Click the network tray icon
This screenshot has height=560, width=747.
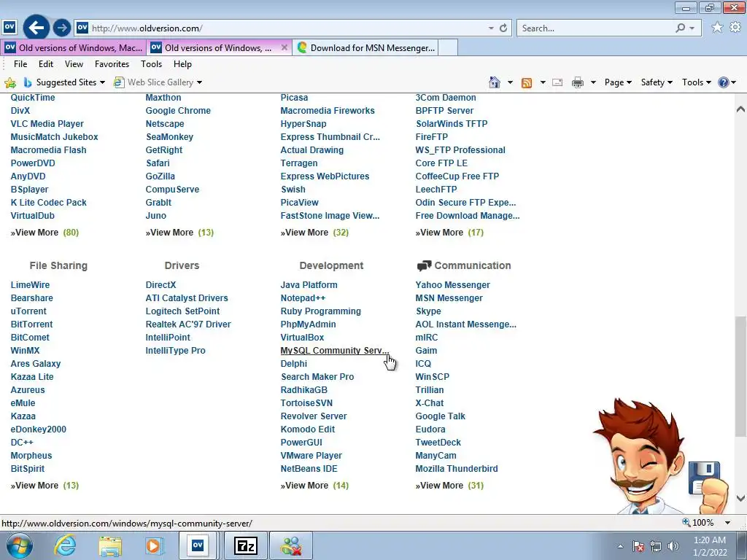656,546
